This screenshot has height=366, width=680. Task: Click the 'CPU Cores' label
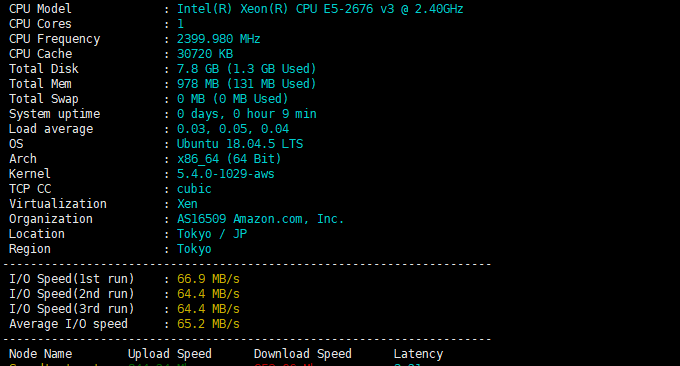[x=40, y=24]
